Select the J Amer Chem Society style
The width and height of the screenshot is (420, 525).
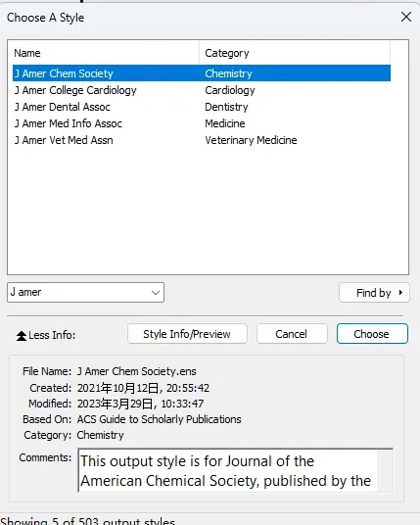(x=202, y=73)
